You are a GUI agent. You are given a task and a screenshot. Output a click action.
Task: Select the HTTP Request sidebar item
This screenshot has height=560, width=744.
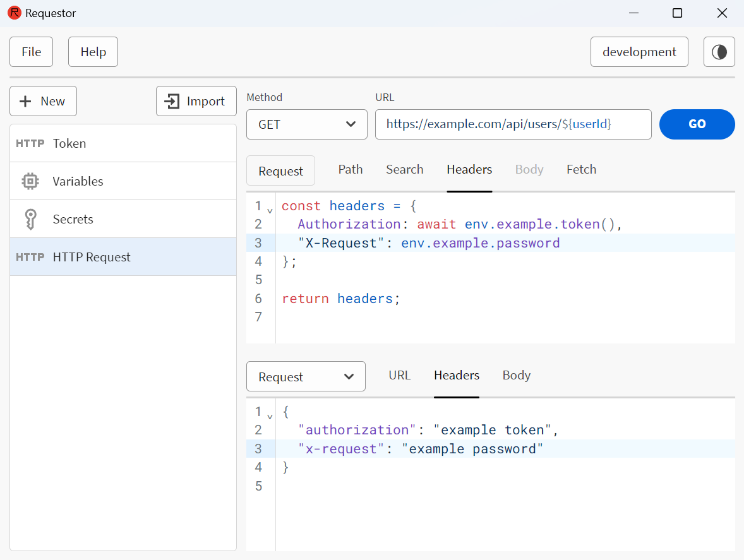coord(92,257)
